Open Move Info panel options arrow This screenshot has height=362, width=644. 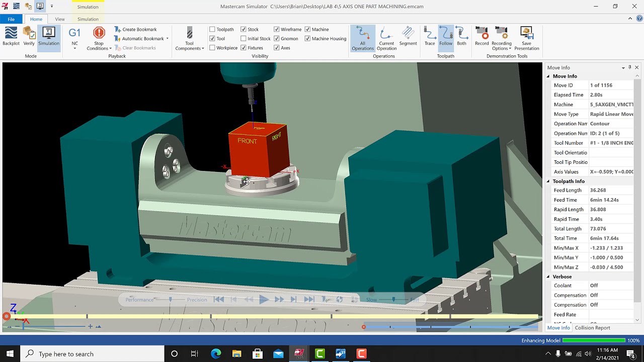623,67
